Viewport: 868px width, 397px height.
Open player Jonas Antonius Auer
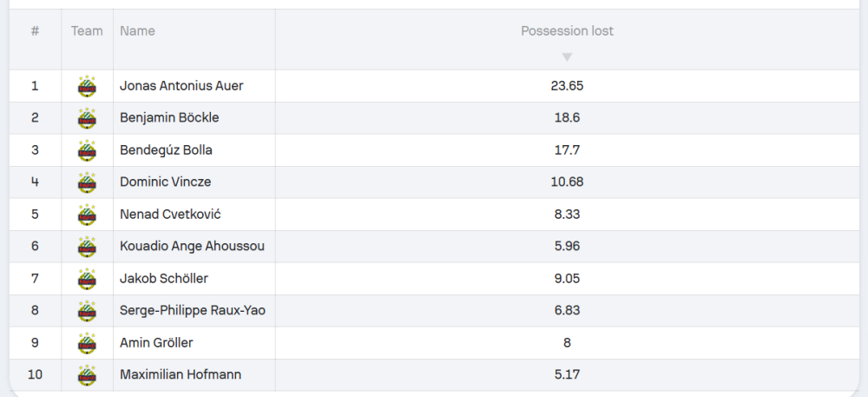[181, 86]
